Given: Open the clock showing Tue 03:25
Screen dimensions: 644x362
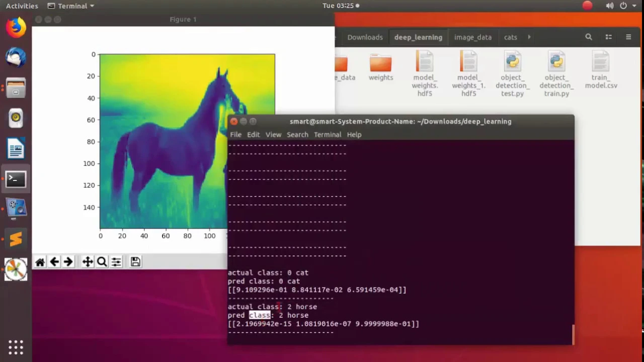Looking at the screenshot, I should pos(341,6).
